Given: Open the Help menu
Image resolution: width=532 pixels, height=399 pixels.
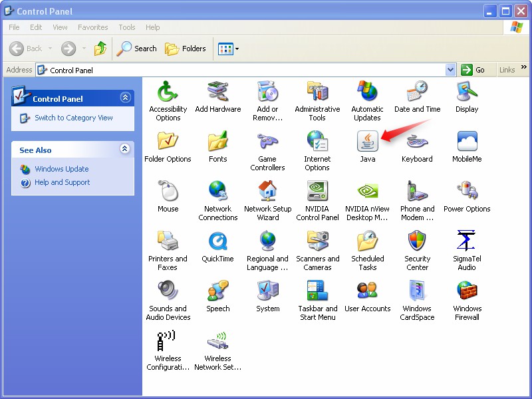Looking at the screenshot, I should [x=153, y=27].
